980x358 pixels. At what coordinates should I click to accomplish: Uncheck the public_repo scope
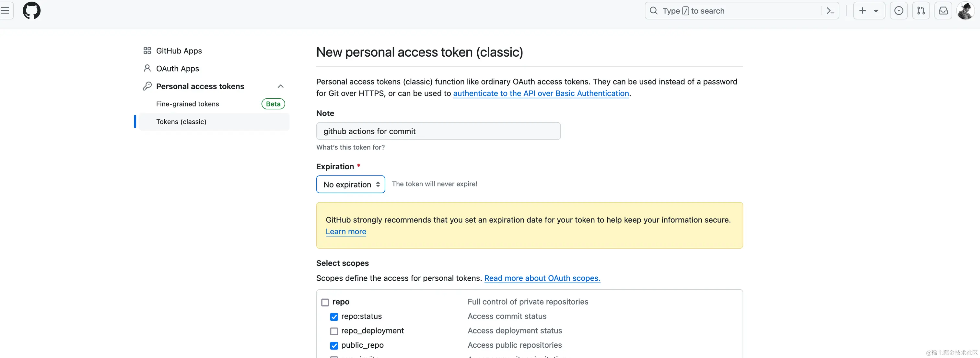coord(334,345)
